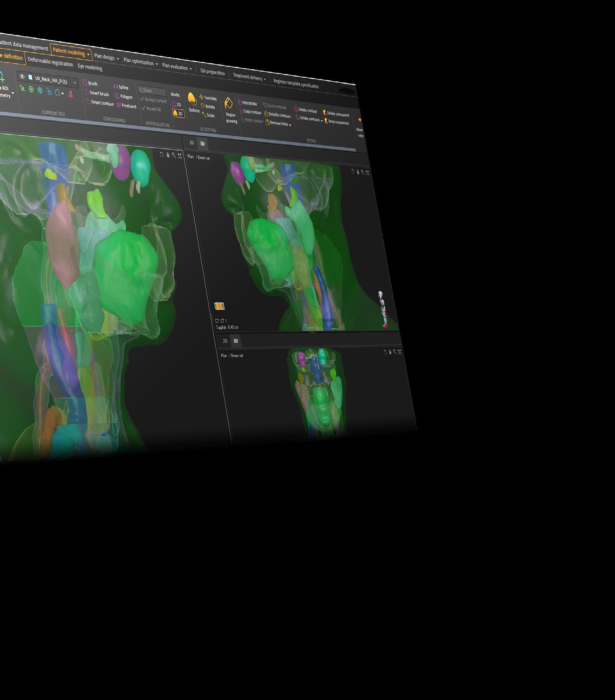
Task: Toggle visibility of the current ROI eye icon
Action: 22,77
